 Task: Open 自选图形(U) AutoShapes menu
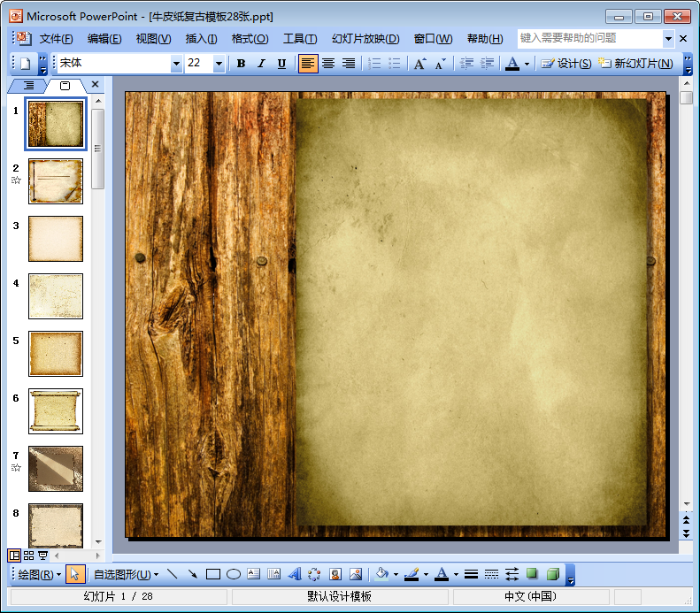126,575
